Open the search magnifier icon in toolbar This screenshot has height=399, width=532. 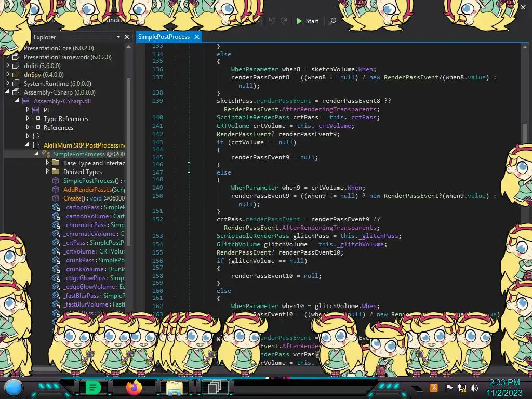coord(332,21)
